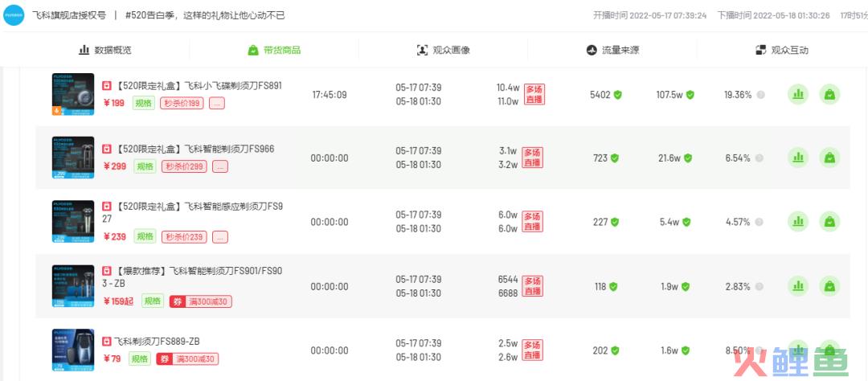Go to the 观众互动 tab
This screenshot has width=868, height=381.
click(x=782, y=50)
